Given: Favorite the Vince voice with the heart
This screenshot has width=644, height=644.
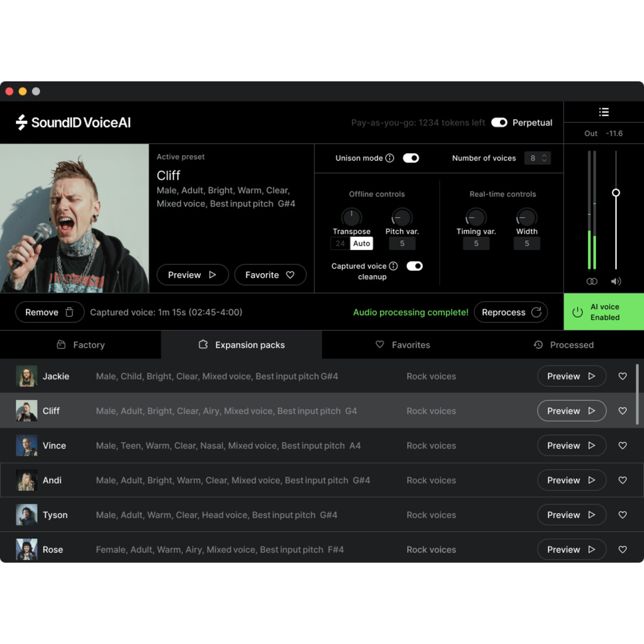Looking at the screenshot, I should tap(623, 445).
